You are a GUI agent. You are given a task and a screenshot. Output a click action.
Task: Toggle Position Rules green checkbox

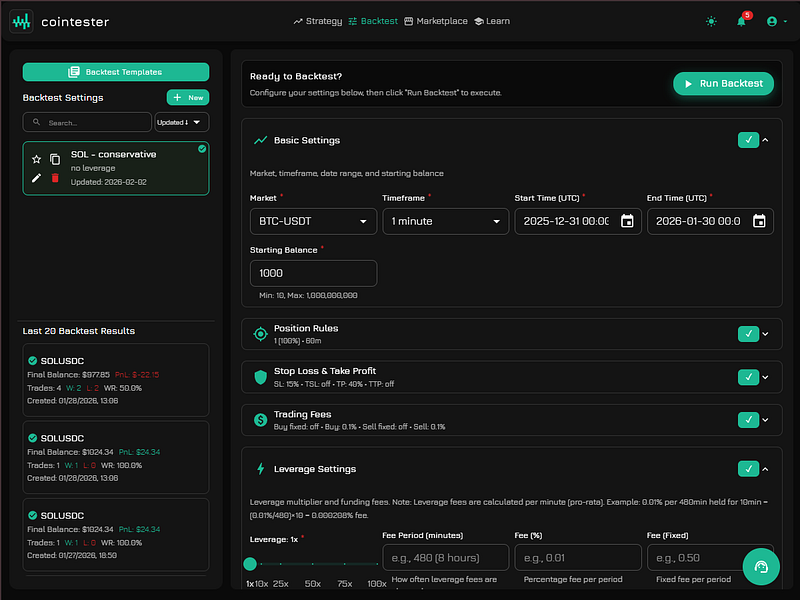coord(748,334)
